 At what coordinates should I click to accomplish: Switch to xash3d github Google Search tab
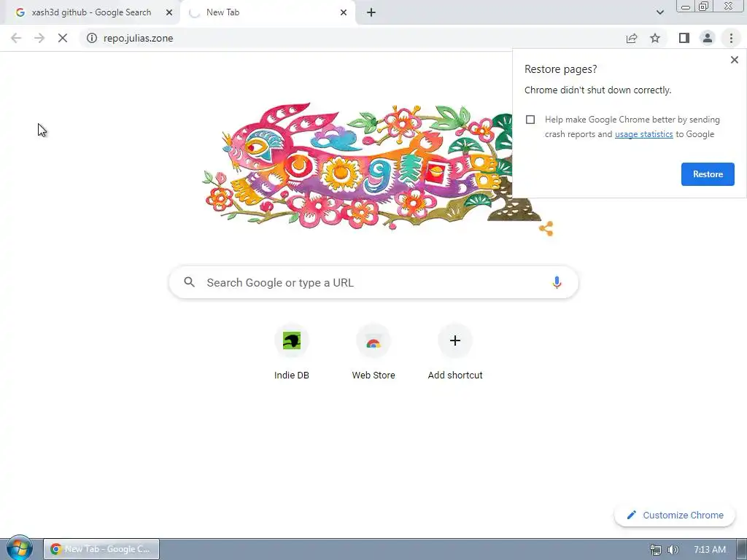[x=90, y=12]
